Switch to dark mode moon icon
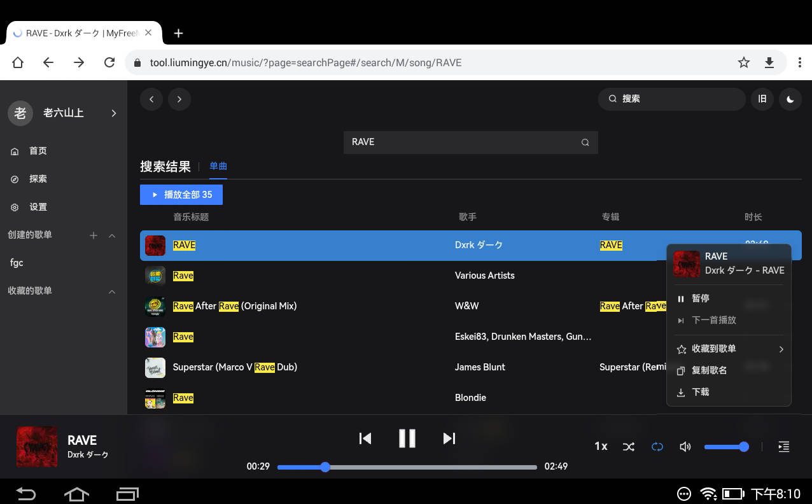Screen dimensions: 812x504 point(790,99)
